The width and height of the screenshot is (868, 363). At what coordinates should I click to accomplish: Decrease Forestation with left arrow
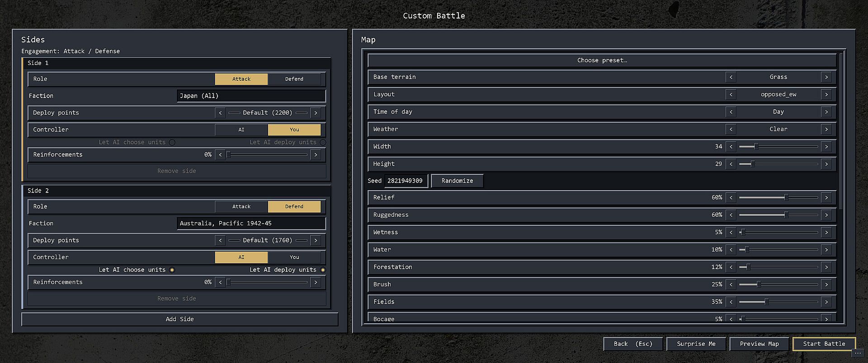tap(731, 267)
